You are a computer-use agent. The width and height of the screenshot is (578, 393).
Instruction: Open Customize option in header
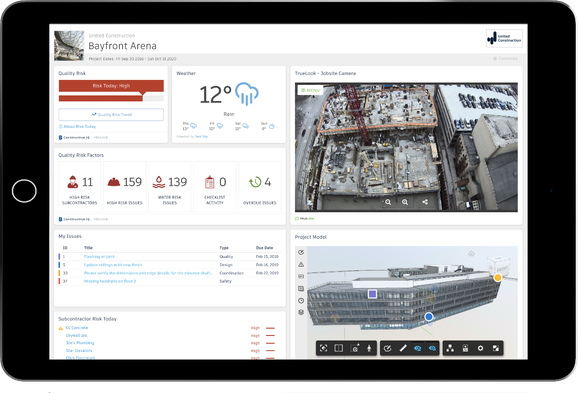pyautogui.click(x=505, y=59)
